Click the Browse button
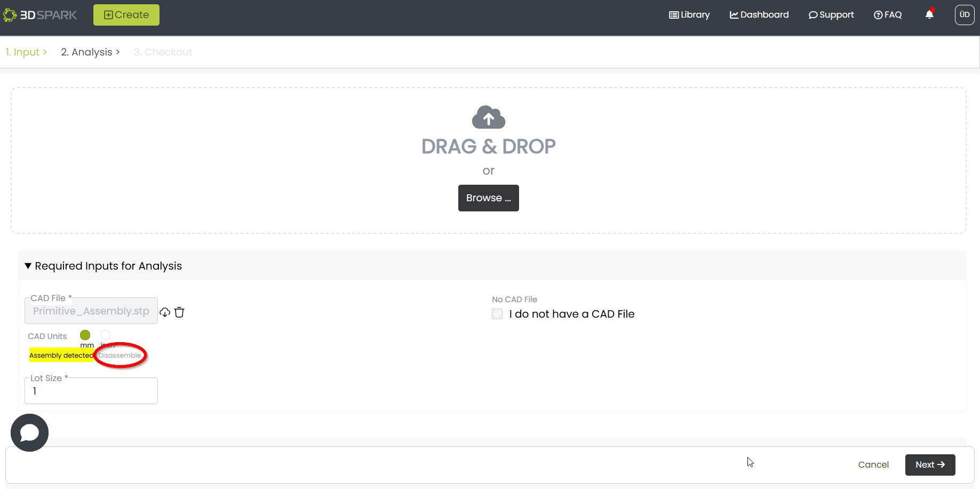 pos(488,198)
